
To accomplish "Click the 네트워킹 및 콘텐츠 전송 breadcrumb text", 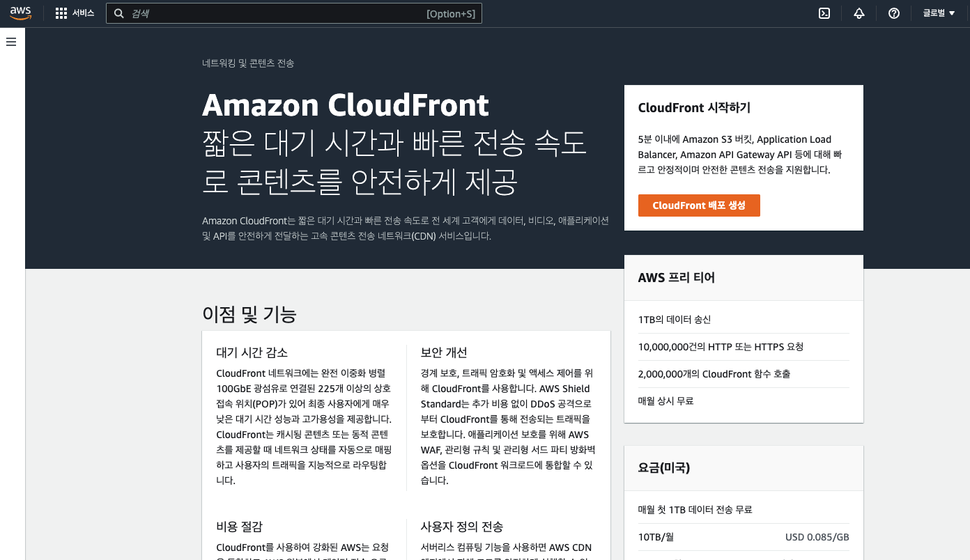I will pyautogui.click(x=248, y=63).
